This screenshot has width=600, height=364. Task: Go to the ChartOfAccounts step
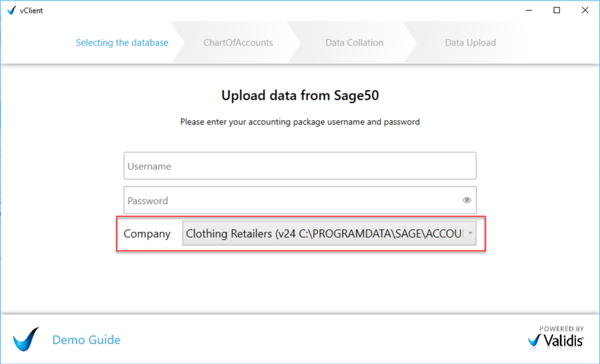[x=238, y=43]
